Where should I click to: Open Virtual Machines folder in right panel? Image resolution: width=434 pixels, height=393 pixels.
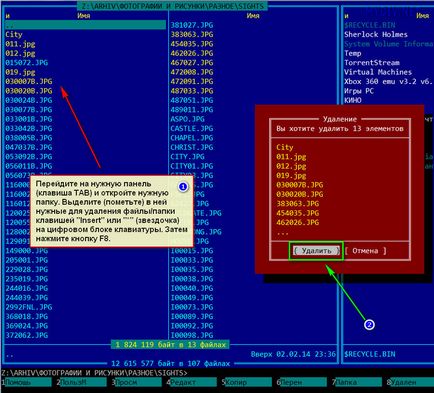378,72
